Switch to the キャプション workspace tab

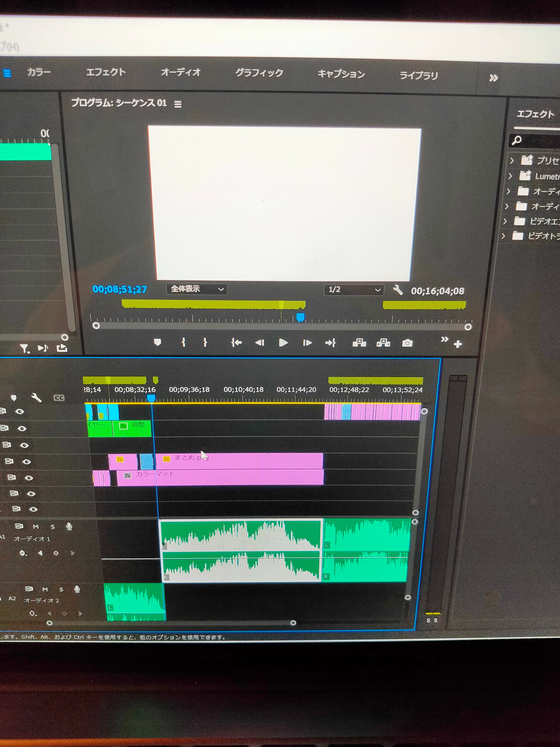341,74
